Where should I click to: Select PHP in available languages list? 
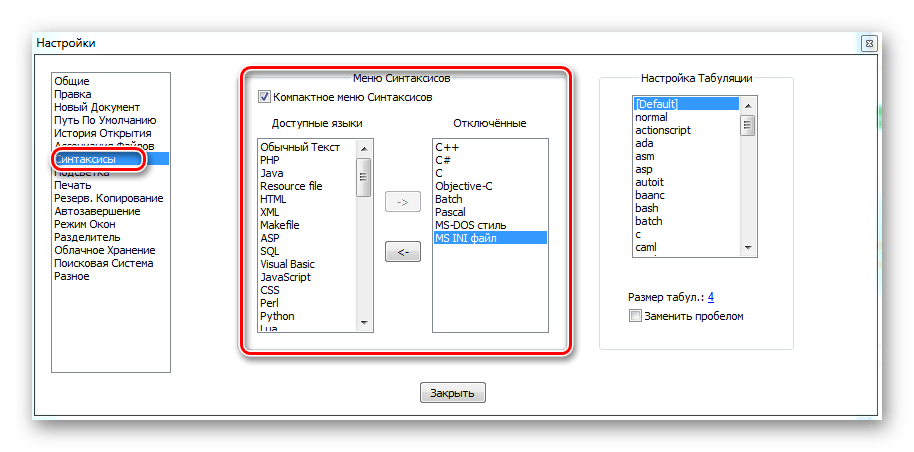tap(270, 160)
